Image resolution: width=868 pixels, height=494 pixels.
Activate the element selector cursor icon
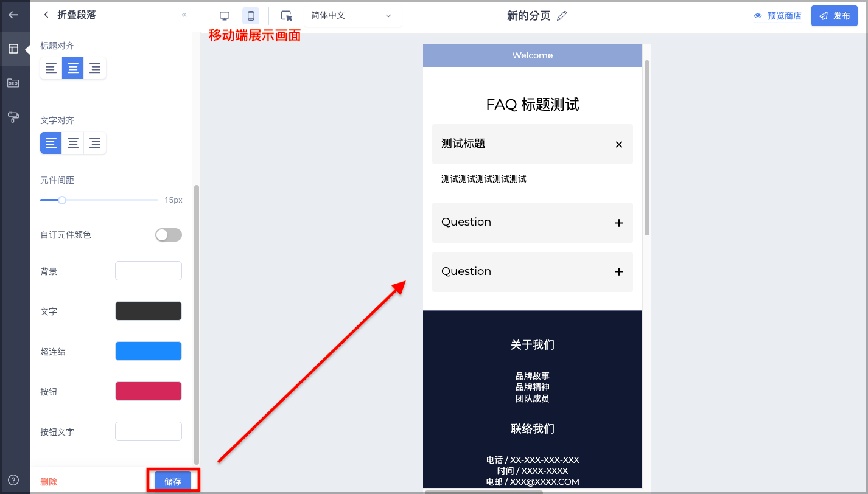coord(286,16)
